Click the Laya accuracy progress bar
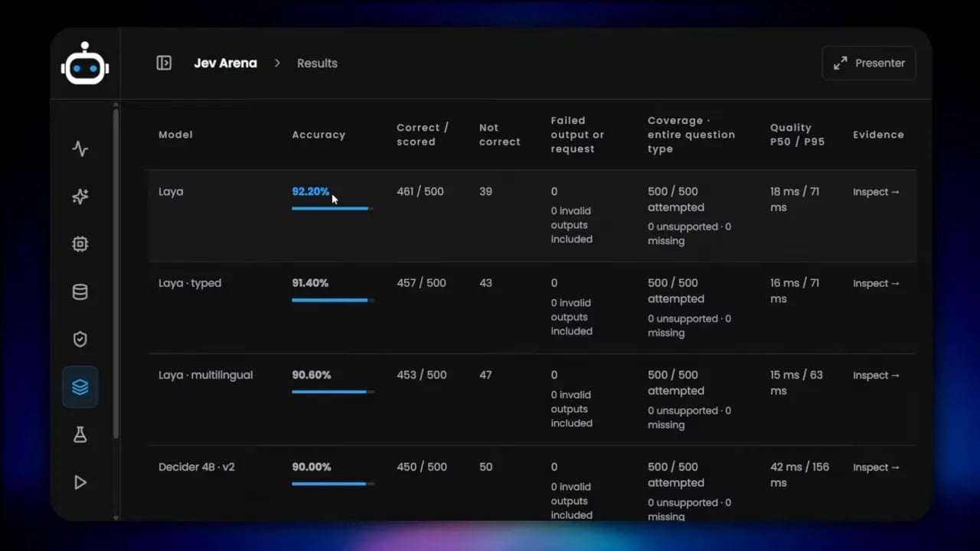The image size is (980, 551). coord(333,208)
